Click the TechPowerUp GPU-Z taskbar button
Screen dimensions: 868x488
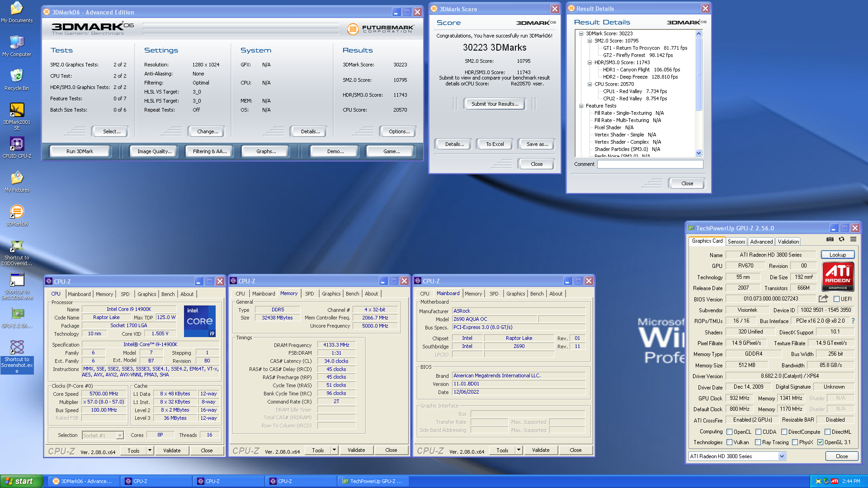(x=373, y=481)
